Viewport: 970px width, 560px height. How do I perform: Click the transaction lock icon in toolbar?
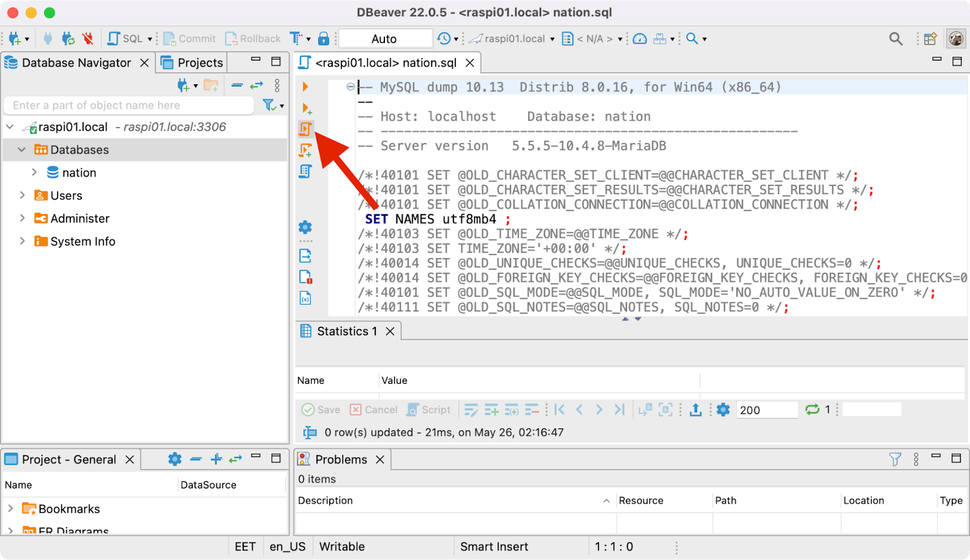pos(324,39)
